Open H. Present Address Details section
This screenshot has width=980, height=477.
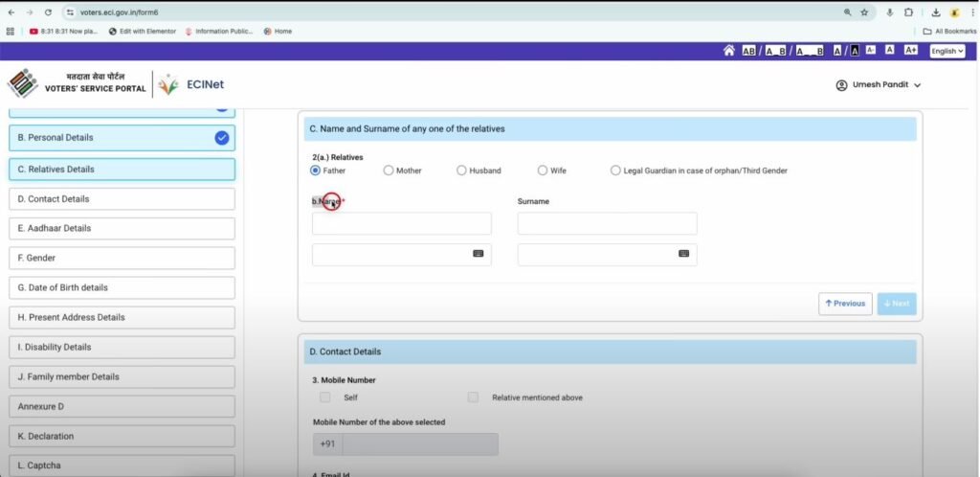[122, 318]
